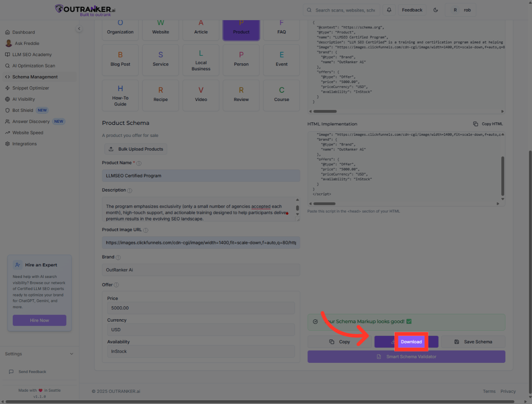Click the Website Speed trend-arrow icon

pyautogui.click(x=7, y=133)
